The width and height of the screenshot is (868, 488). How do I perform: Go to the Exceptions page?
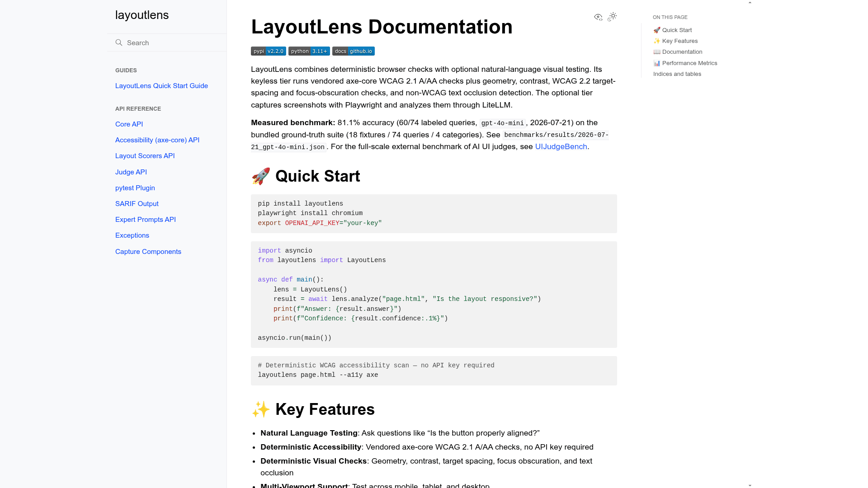coord(132,235)
